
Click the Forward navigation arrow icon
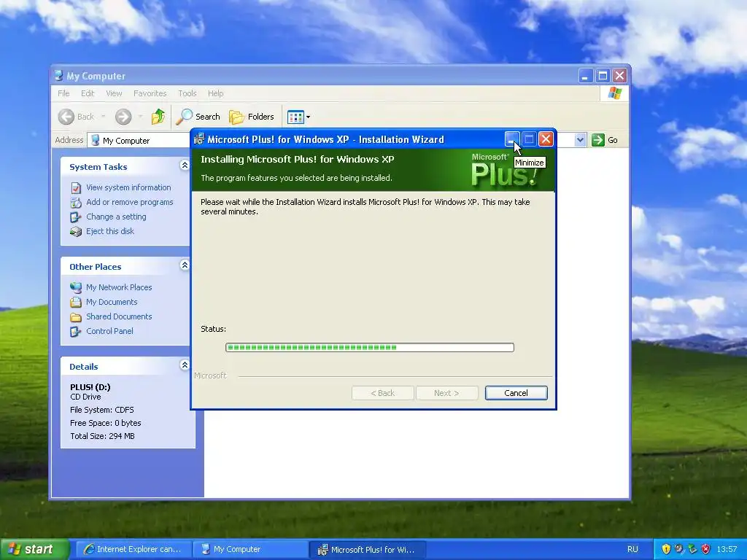tap(123, 117)
